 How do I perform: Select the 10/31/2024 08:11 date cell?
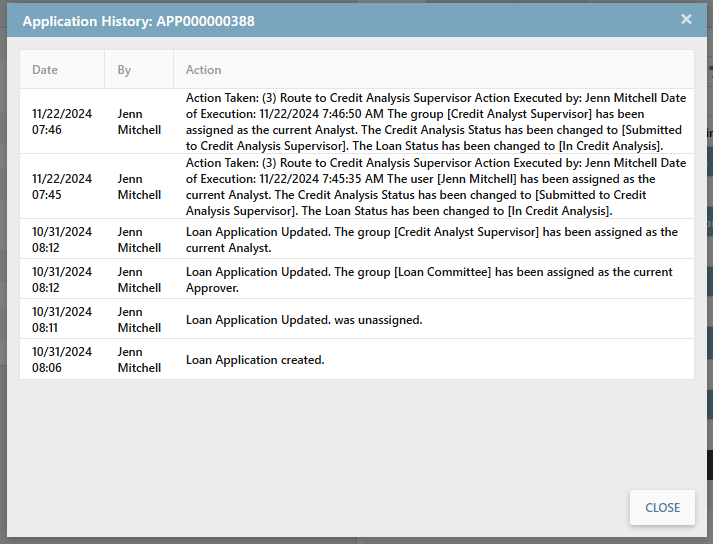click(62, 319)
